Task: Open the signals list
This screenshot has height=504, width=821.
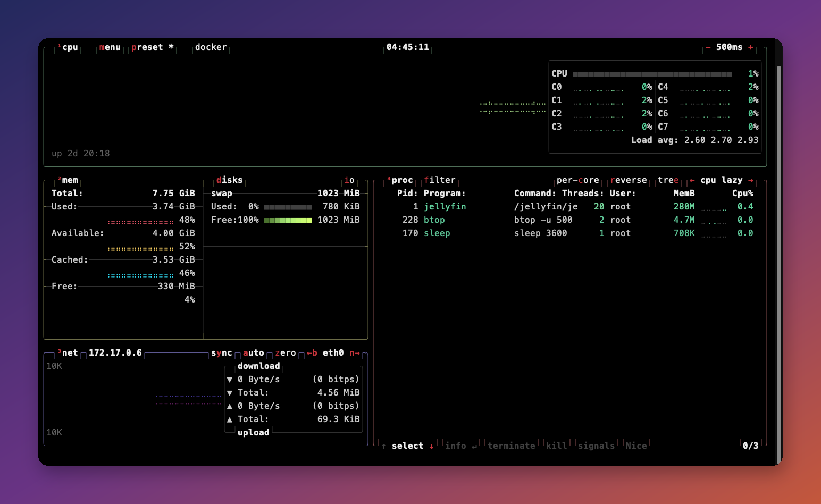Action: pyautogui.click(x=597, y=446)
